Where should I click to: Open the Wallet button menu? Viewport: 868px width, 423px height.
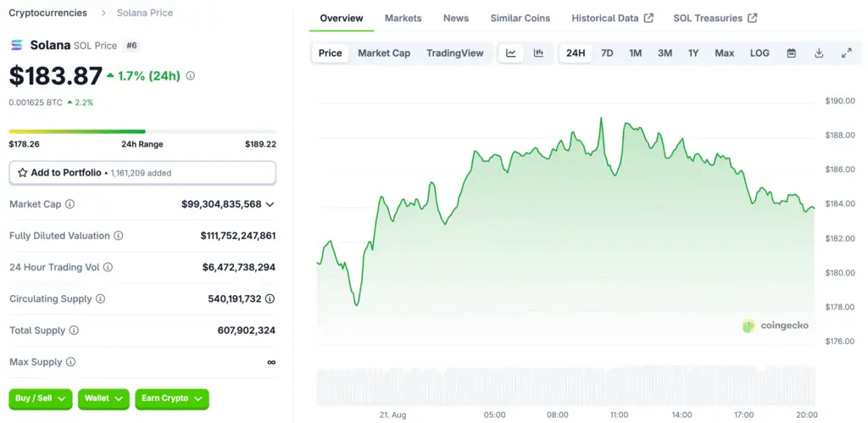coord(103,398)
